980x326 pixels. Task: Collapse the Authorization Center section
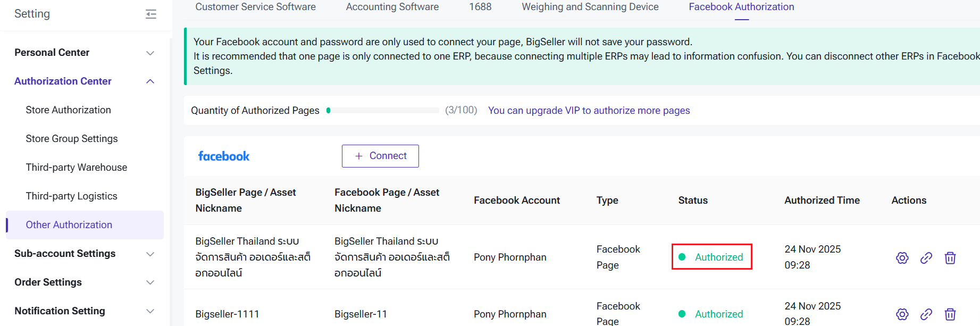coord(150,81)
